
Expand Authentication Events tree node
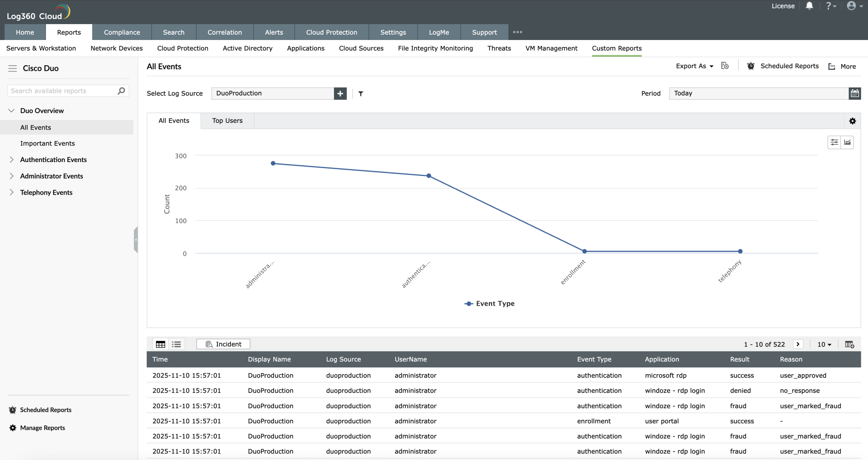click(x=12, y=160)
